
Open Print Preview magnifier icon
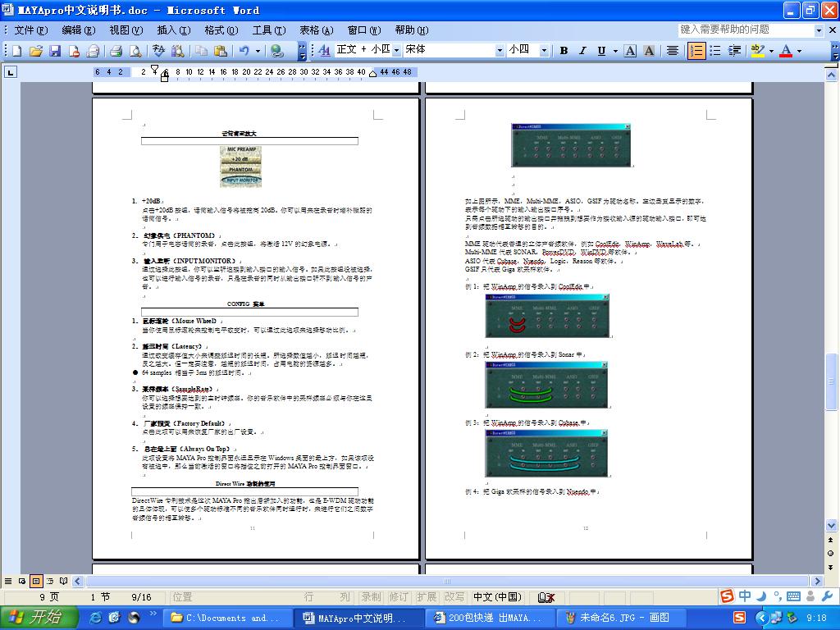[135, 51]
